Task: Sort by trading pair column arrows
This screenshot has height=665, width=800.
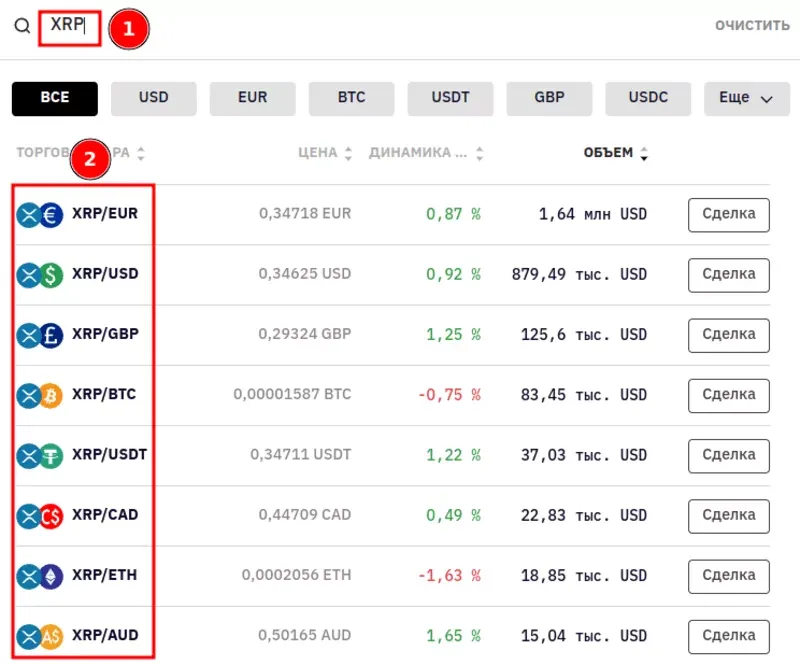Action: coord(141,153)
